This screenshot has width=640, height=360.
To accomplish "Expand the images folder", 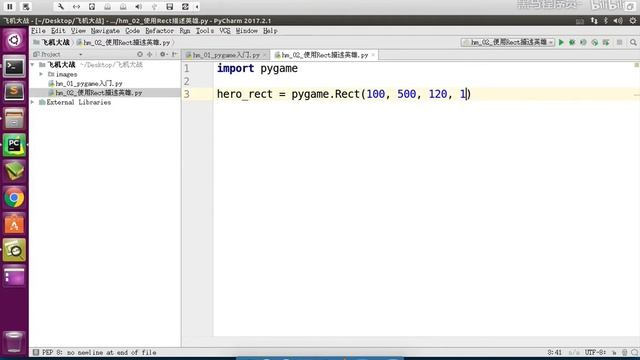I will click(42, 74).
